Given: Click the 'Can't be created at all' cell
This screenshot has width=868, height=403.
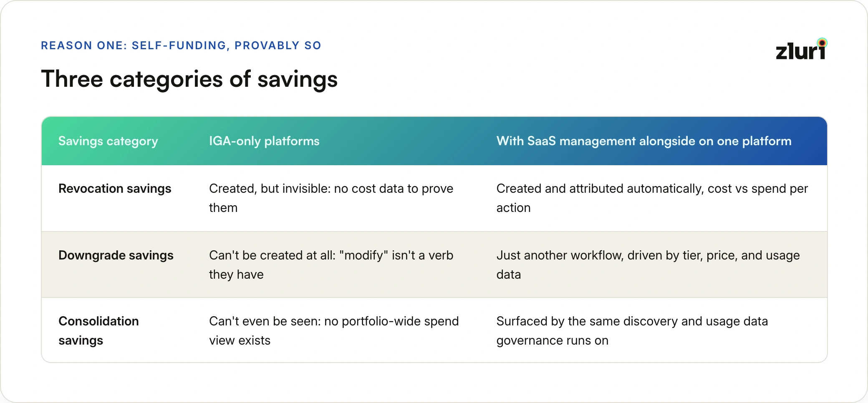Looking at the screenshot, I should click(331, 265).
